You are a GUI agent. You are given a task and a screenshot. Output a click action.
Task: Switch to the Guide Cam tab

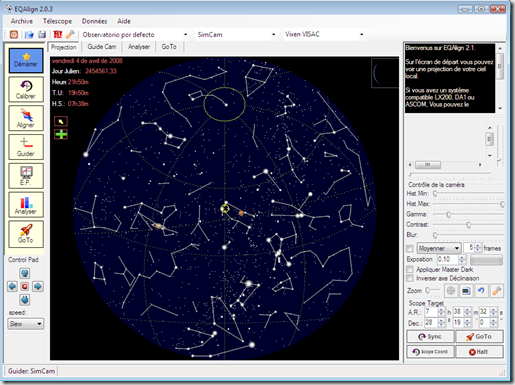coord(102,47)
